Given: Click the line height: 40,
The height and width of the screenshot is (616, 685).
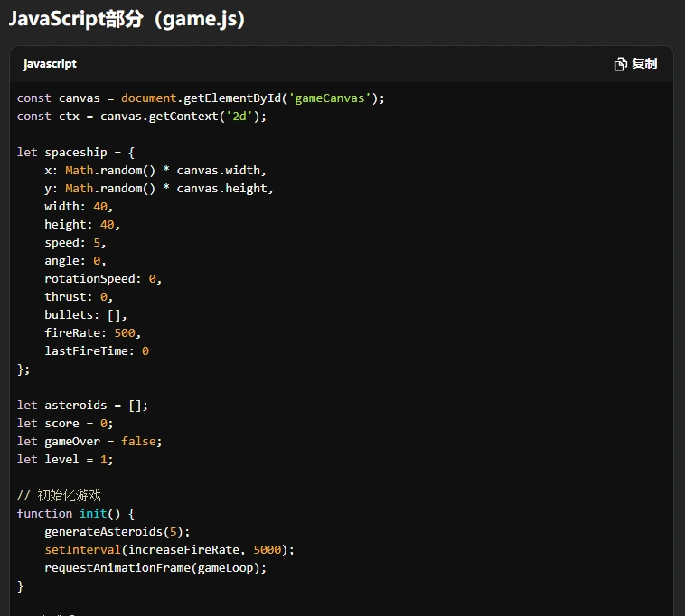Looking at the screenshot, I should [x=82, y=224].
